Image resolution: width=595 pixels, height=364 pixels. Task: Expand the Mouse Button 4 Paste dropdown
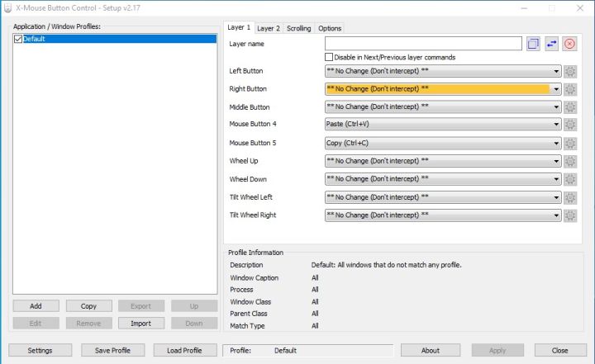click(x=556, y=125)
